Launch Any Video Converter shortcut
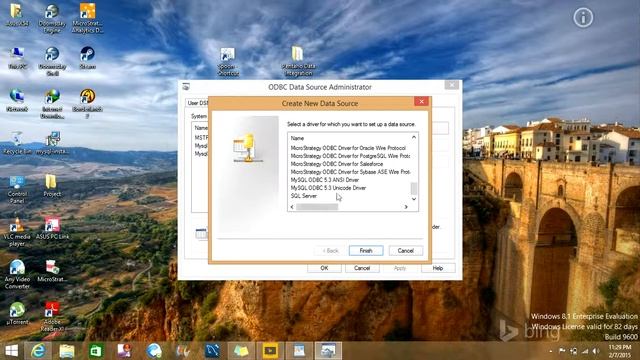Viewport: 640px width, 360px height. click(17, 275)
